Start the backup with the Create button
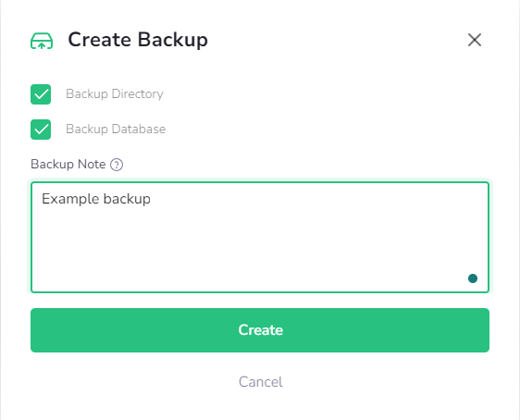The height and width of the screenshot is (420, 520). (x=260, y=330)
